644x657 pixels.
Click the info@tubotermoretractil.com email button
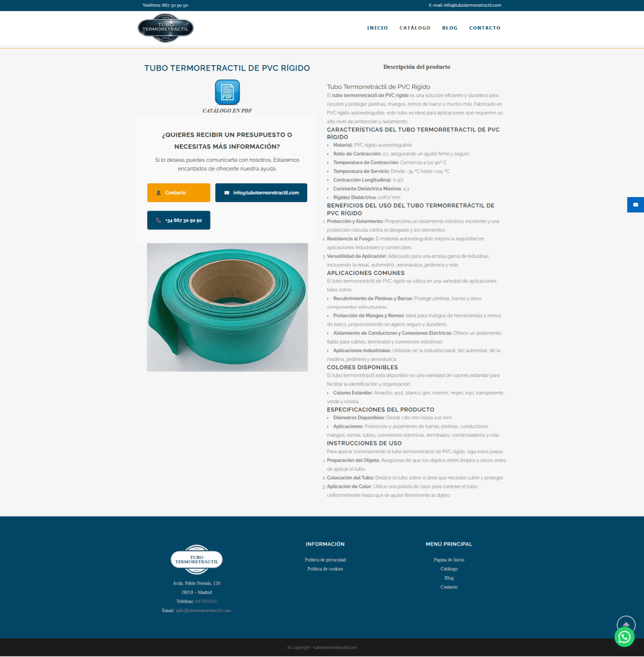(x=261, y=192)
